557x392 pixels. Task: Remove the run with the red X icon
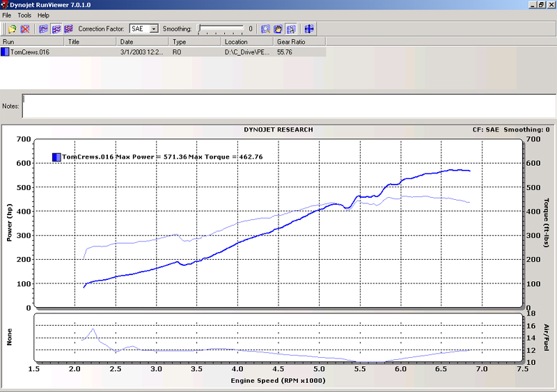[x=25, y=29]
